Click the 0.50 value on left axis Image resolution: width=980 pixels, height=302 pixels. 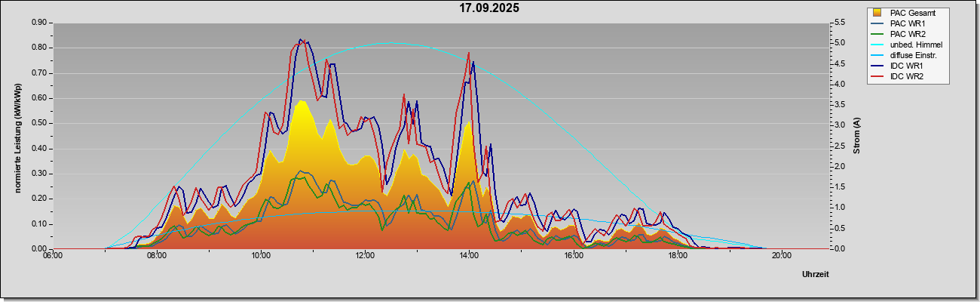tap(40, 123)
